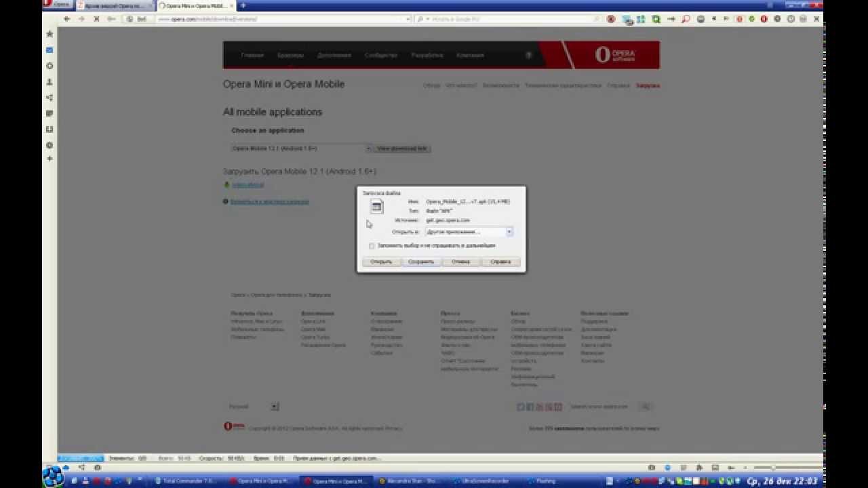Click the file icon in download dialog

click(x=377, y=207)
